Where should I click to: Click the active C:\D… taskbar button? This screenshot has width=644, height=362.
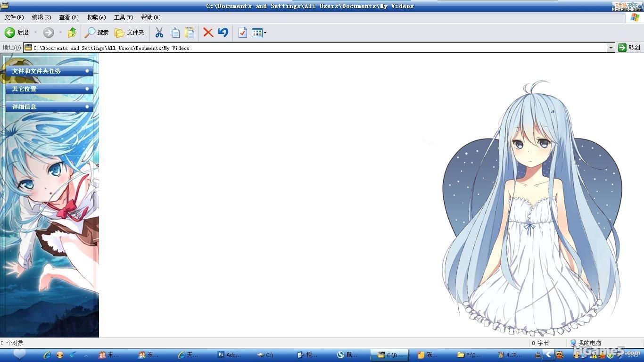[389, 355]
